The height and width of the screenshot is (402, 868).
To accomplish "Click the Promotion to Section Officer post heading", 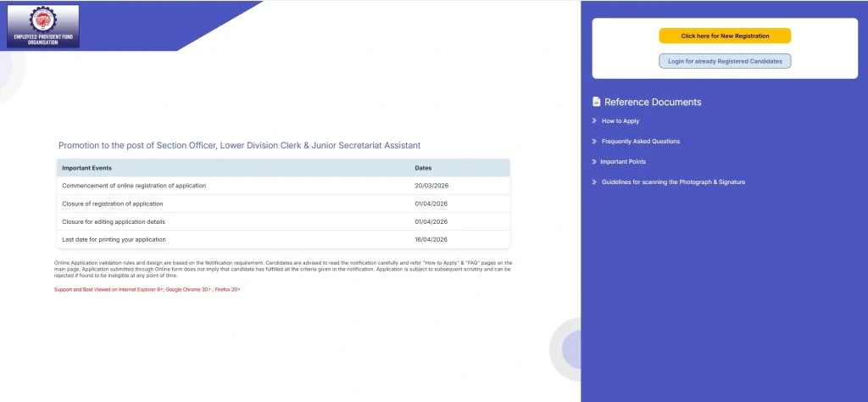I will click(x=239, y=146).
